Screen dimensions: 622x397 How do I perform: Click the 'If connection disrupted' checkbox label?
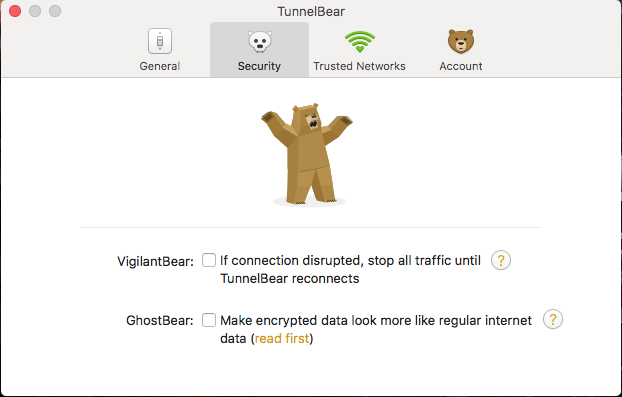[350, 269]
